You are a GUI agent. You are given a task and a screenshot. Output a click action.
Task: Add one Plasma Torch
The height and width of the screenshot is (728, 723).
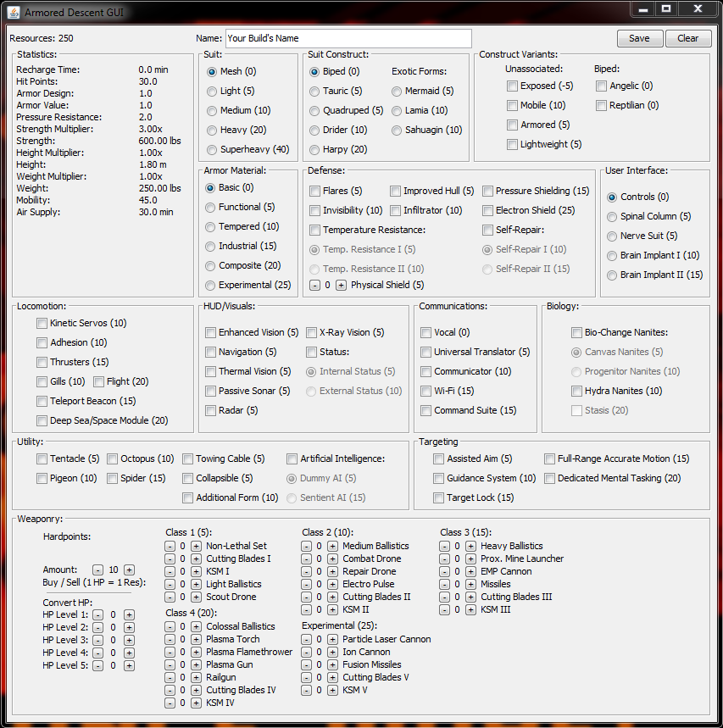pyautogui.click(x=196, y=639)
